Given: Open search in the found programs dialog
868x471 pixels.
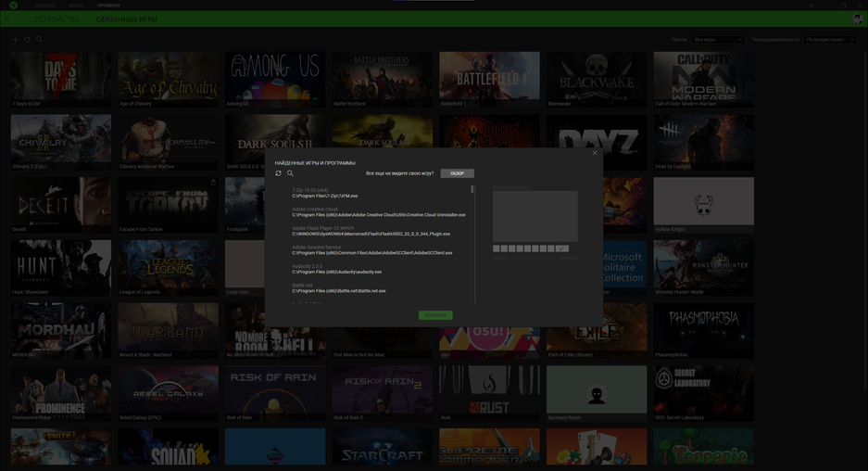Looking at the screenshot, I should [x=290, y=173].
